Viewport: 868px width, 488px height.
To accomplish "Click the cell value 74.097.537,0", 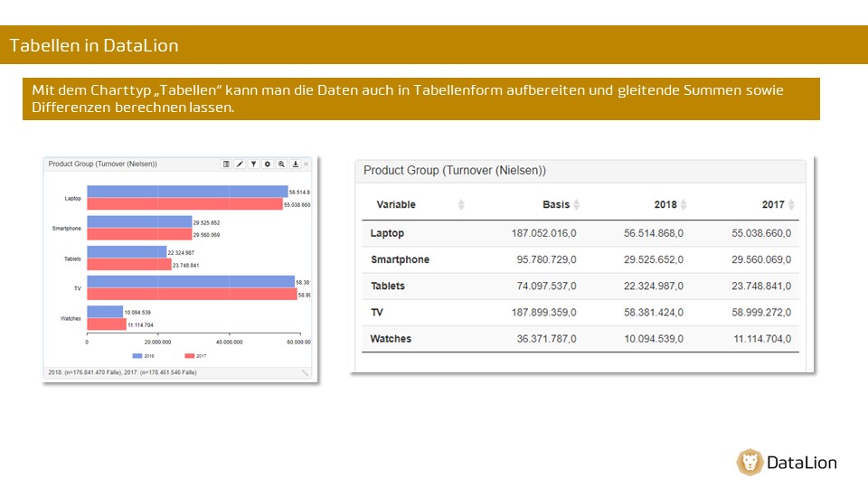I will pyautogui.click(x=546, y=286).
